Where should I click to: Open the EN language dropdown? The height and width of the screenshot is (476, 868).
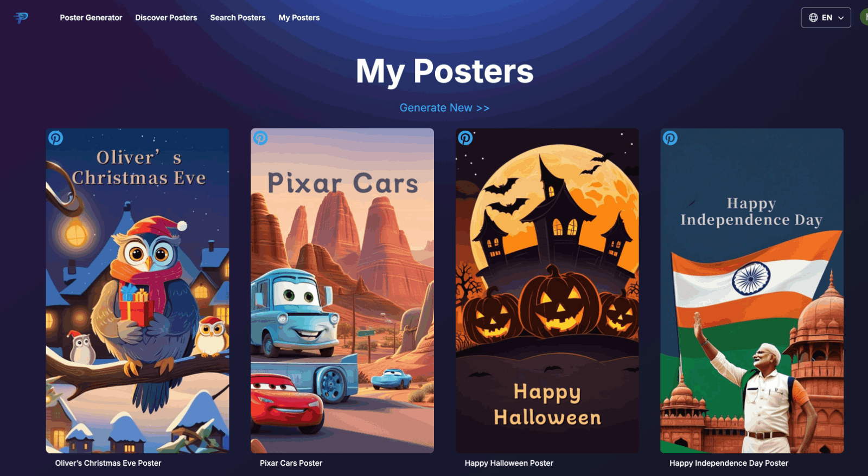tap(826, 17)
